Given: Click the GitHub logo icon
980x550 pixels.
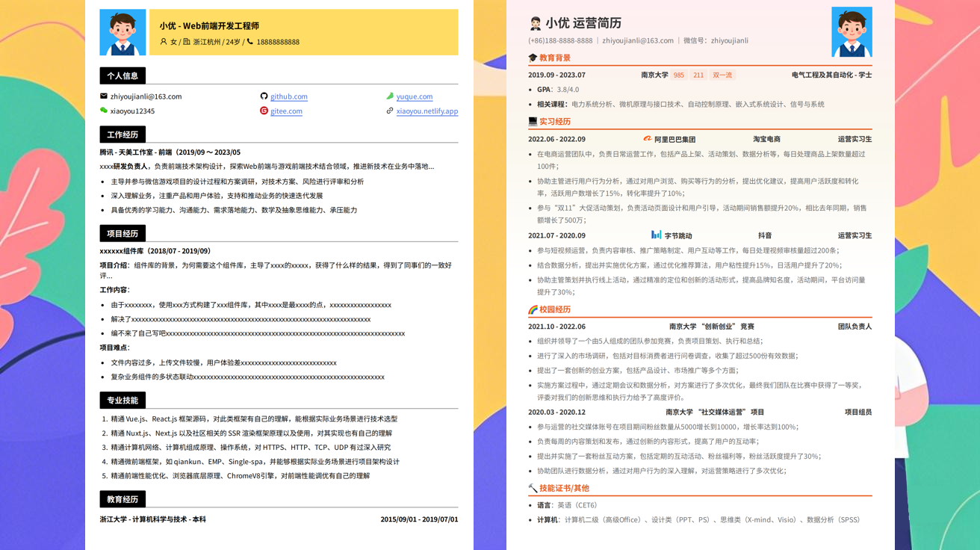Looking at the screenshot, I should tap(264, 96).
